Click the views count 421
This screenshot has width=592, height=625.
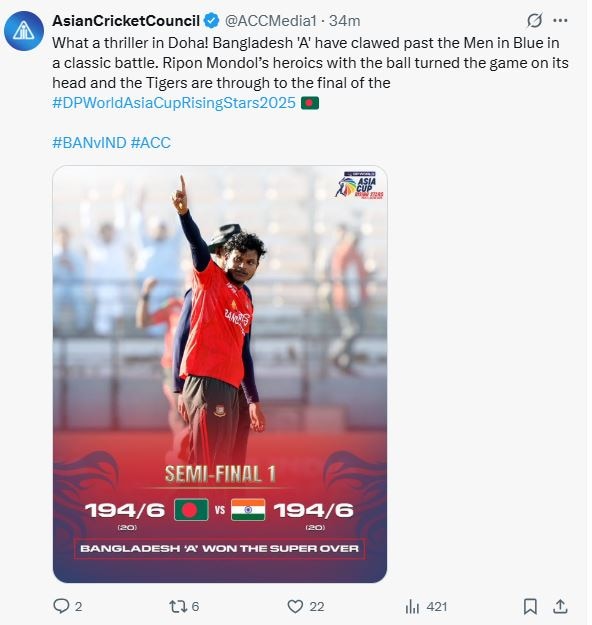437,607
